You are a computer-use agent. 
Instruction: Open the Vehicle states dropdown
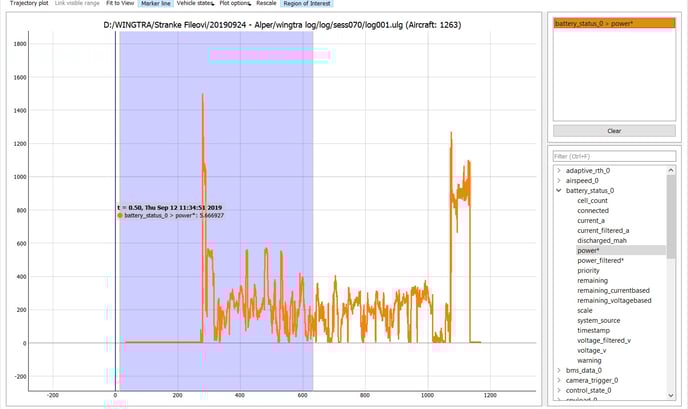194,4
